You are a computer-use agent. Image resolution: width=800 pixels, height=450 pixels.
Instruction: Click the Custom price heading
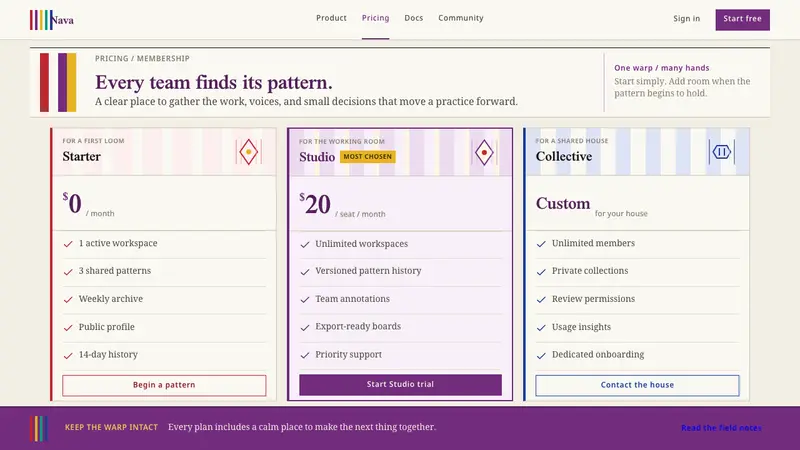pyautogui.click(x=563, y=203)
